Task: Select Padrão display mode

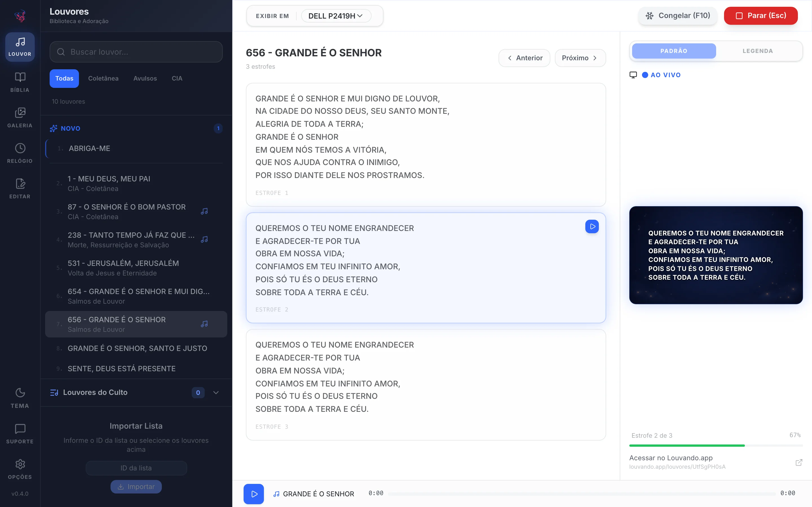Action: [674, 51]
